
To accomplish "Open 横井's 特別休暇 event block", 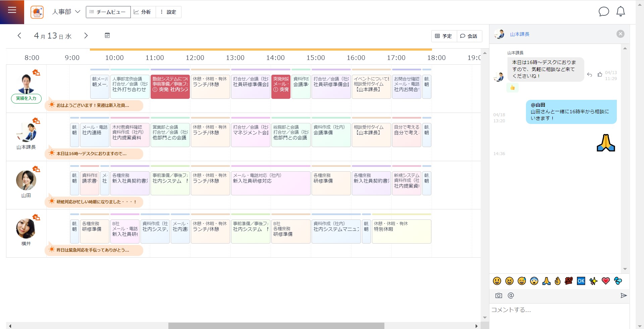I will 401,231.
